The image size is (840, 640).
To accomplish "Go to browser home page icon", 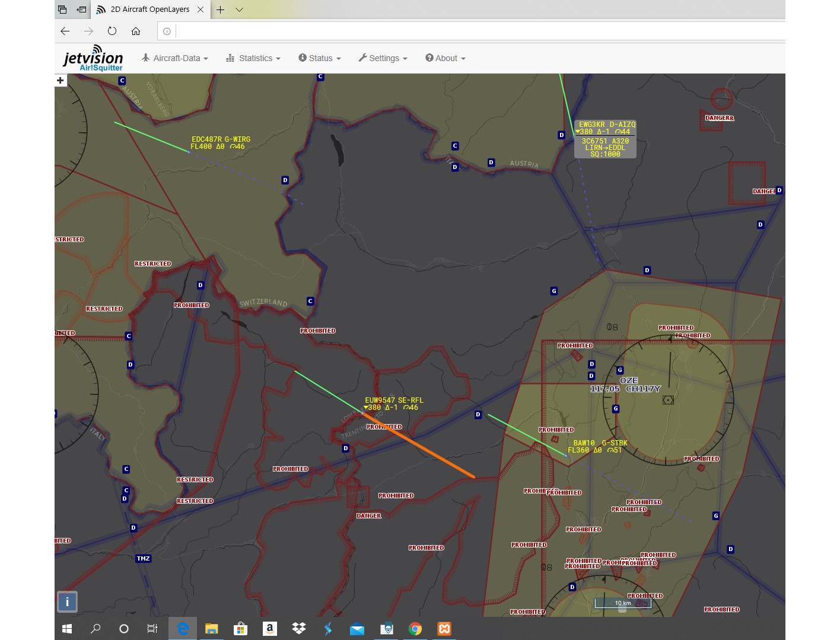I will pos(136,31).
